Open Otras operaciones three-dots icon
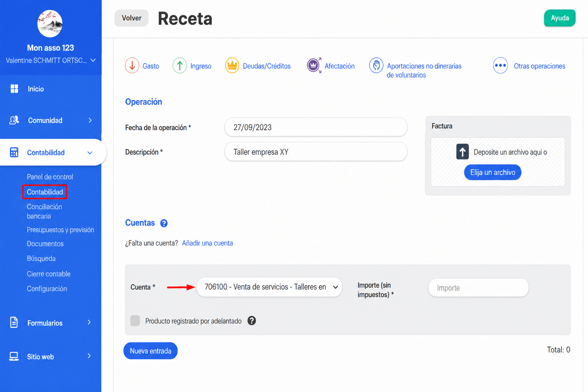 pos(500,65)
